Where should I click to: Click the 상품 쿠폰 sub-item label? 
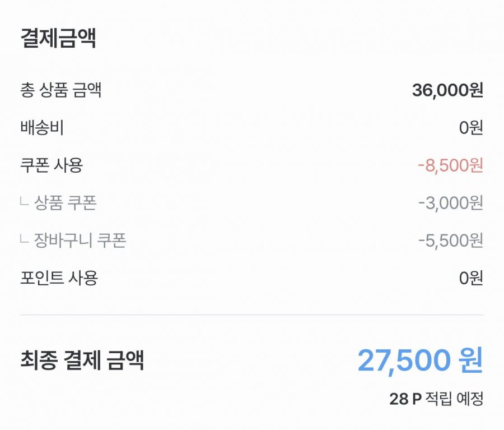[x=66, y=203]
